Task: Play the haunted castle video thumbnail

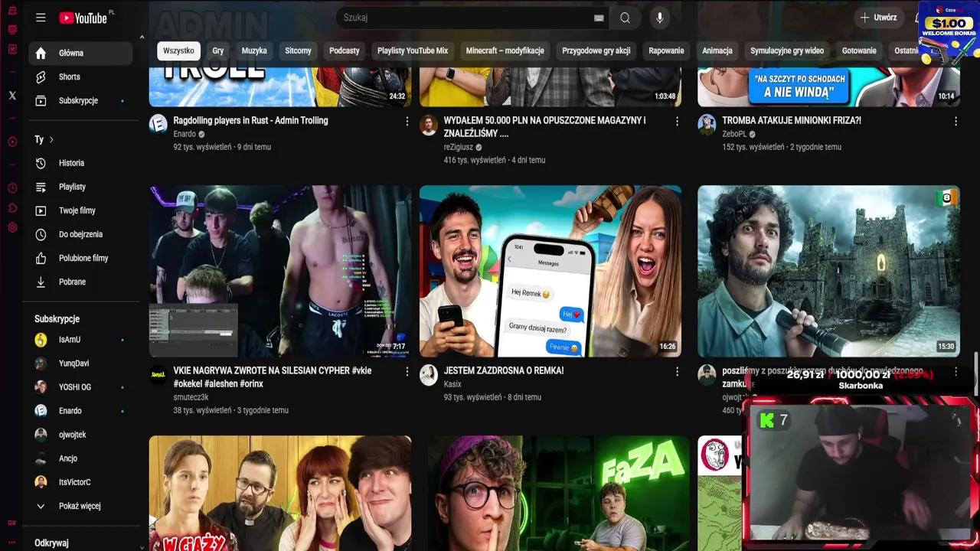Action: 828,271
